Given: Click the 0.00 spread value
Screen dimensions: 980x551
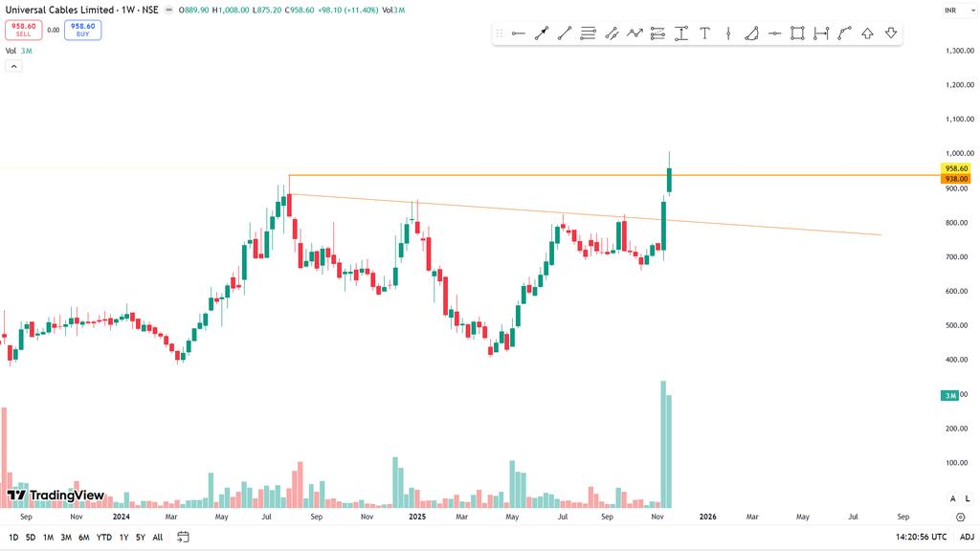Looking at the screenshot, I should pyautogui.click(x=54, y=30).
